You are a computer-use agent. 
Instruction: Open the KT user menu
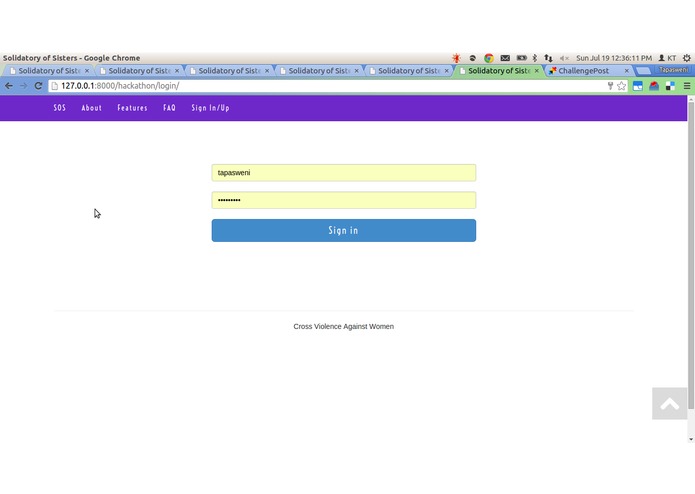point(667,58)
